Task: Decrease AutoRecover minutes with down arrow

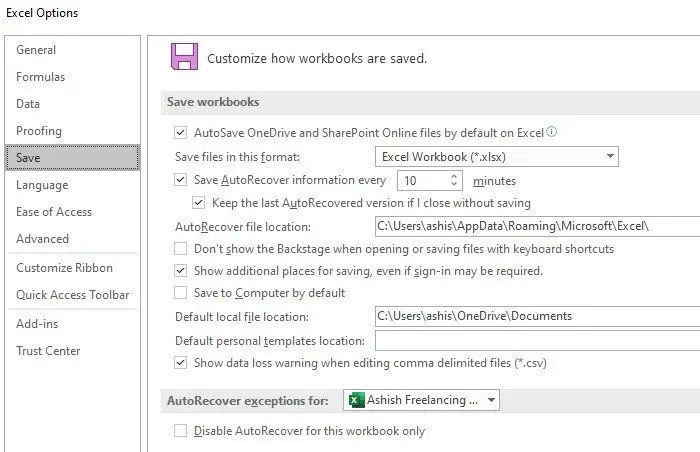Action: (x=454, y=186)
